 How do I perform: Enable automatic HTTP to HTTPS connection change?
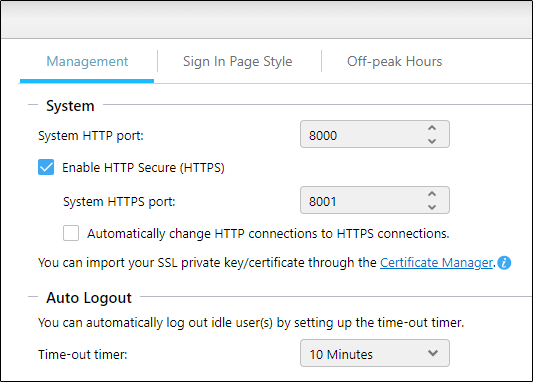point(71,233)
